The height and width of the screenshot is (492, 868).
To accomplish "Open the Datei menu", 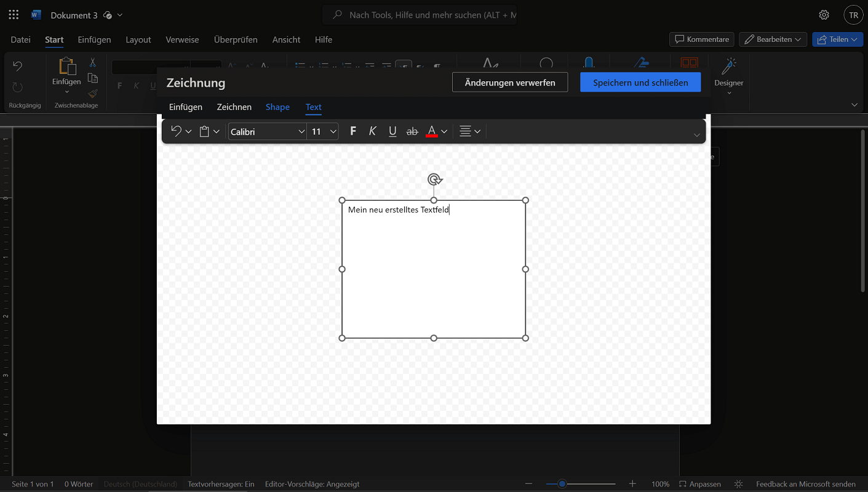I will point(20,39).
